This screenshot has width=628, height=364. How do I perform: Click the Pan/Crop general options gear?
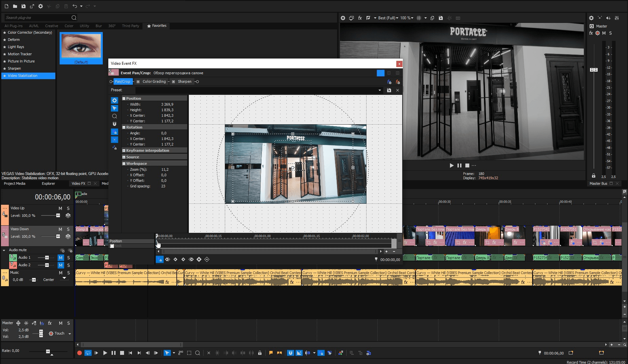coord(115,100)
